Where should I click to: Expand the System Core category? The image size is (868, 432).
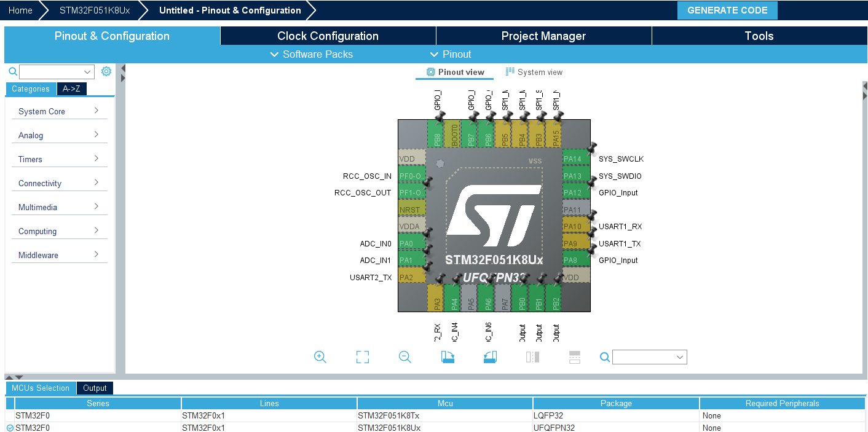click(x=59, y=111)
